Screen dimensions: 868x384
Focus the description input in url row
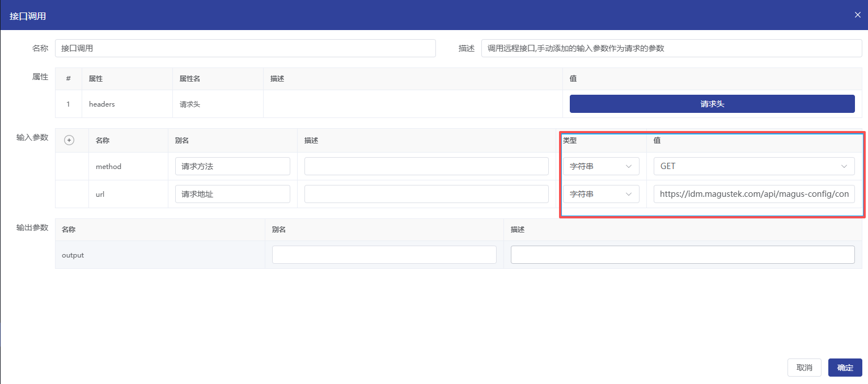pyautogui.click(x=426, y=194)
